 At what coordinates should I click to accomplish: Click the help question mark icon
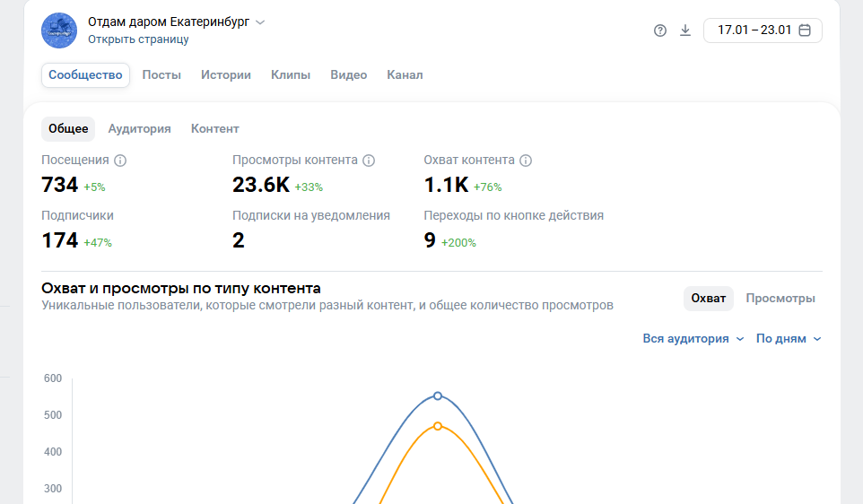[x=660, y=30]
